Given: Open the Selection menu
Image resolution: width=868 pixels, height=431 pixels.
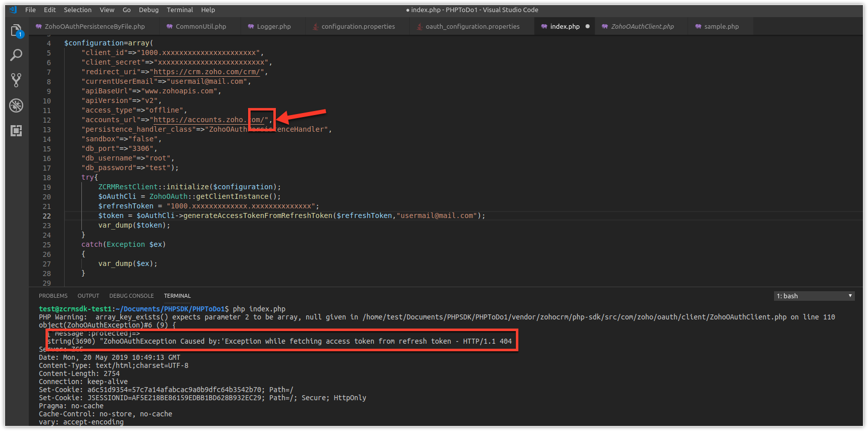Looking at the screenshot, I should (x=78, y=10).
